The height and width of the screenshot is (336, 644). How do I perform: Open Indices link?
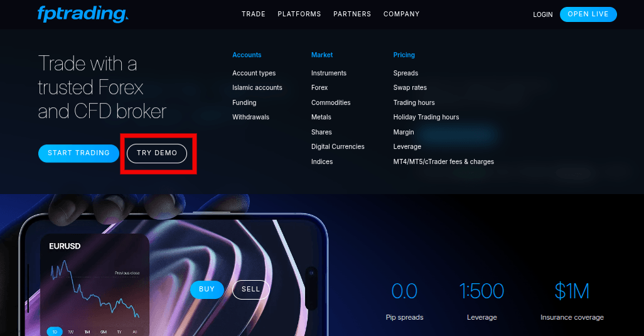pos(321,162)
